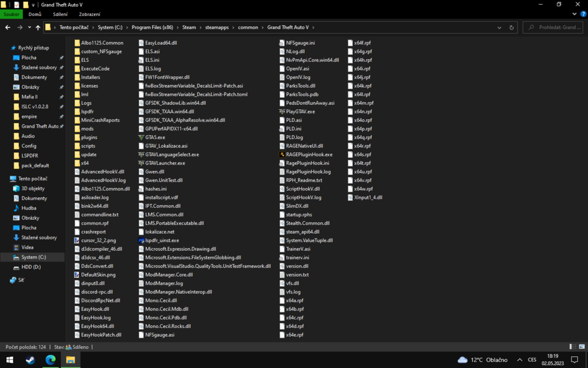The image size is (588, 368).
Task: Open the Windows Start menu
Action: pos(10,360)
